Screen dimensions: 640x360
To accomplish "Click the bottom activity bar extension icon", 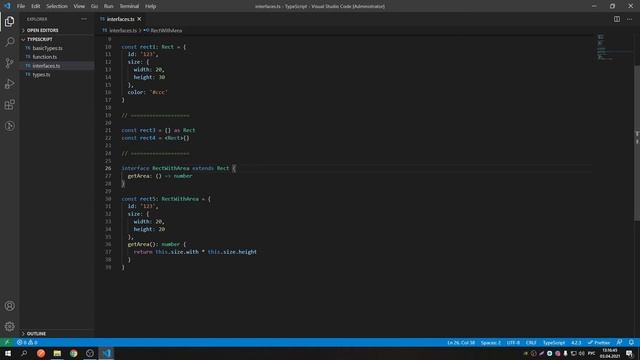I will click(x=9, y=126).
